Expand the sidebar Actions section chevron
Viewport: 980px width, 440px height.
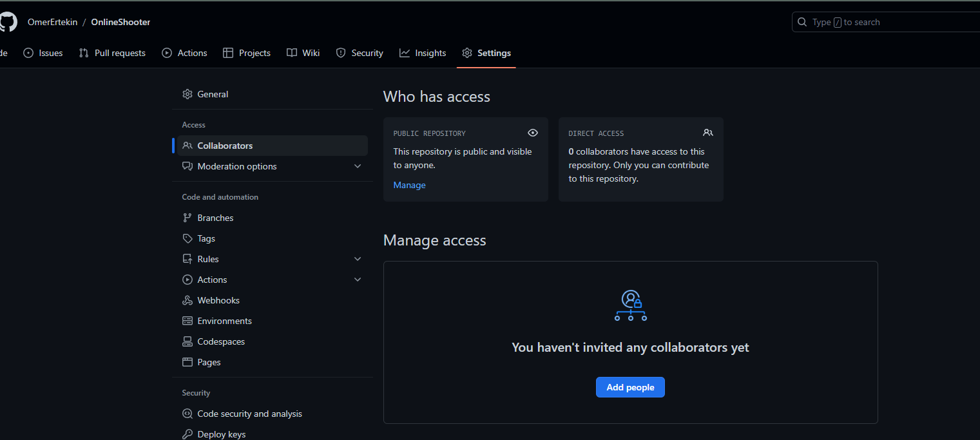click(x=358, y=280)
